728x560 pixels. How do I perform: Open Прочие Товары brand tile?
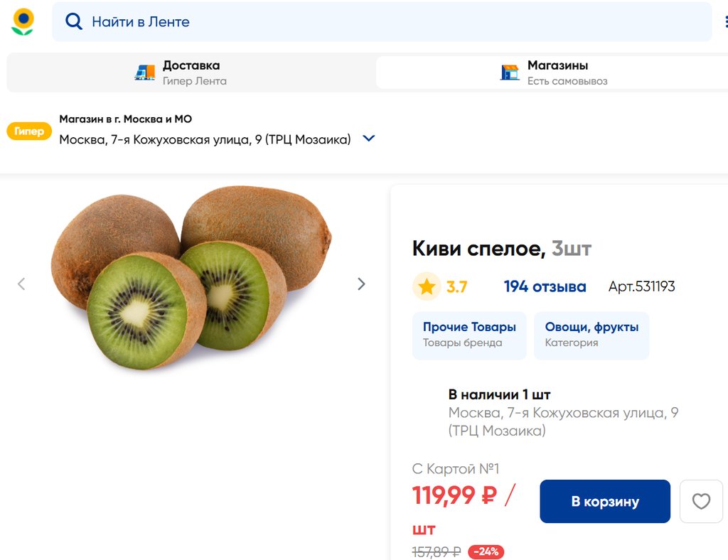[469, 335]
